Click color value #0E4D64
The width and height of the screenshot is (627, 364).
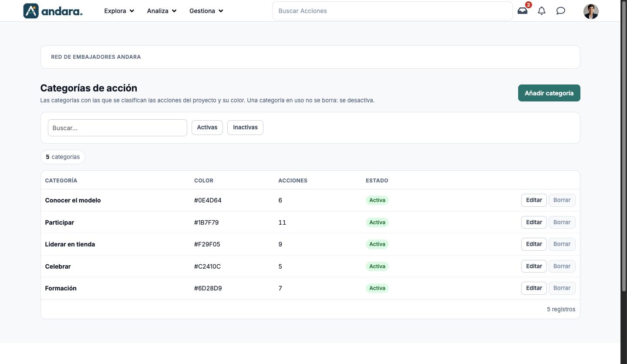click(x=208, y=200)
